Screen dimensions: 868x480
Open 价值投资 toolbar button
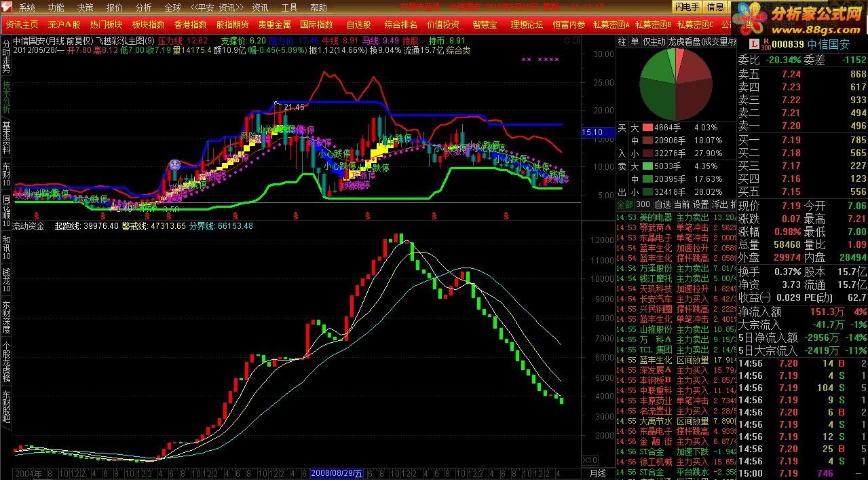[442, 24]
